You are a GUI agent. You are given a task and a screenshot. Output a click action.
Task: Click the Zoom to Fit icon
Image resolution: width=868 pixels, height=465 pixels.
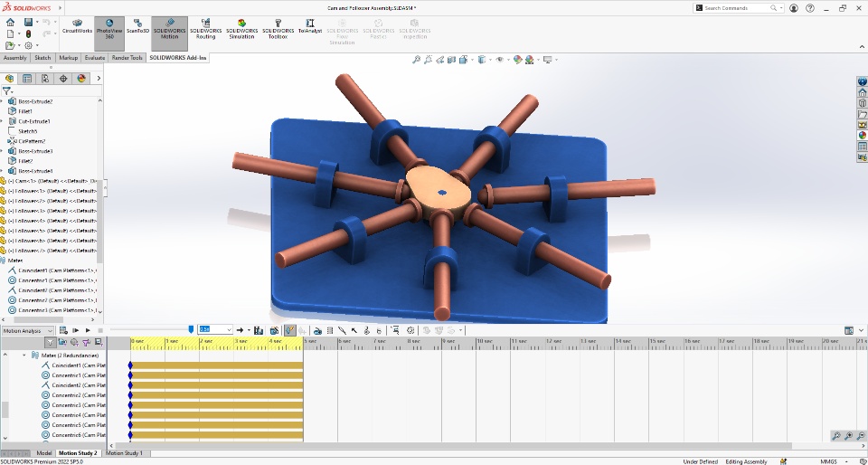[416, 60]
